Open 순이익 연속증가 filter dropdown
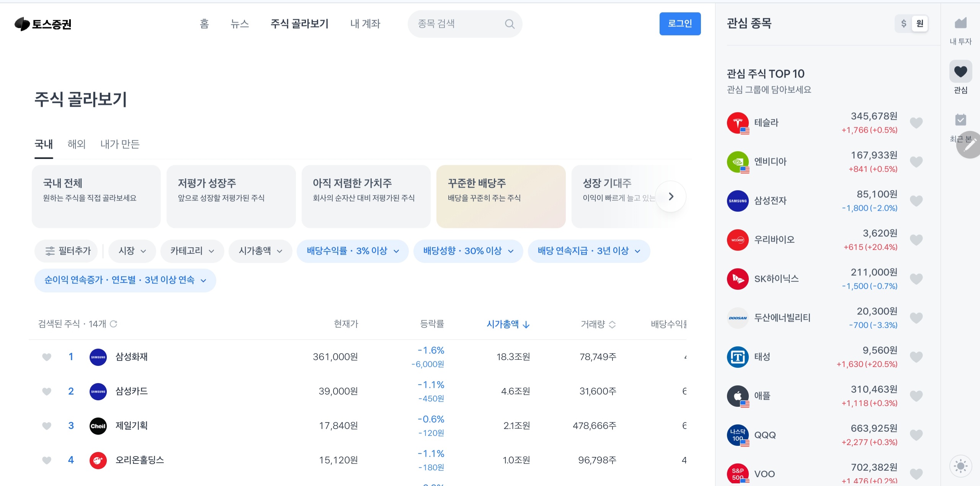The image size is (980, 486). pyautogui.click(x=125, y=280)
